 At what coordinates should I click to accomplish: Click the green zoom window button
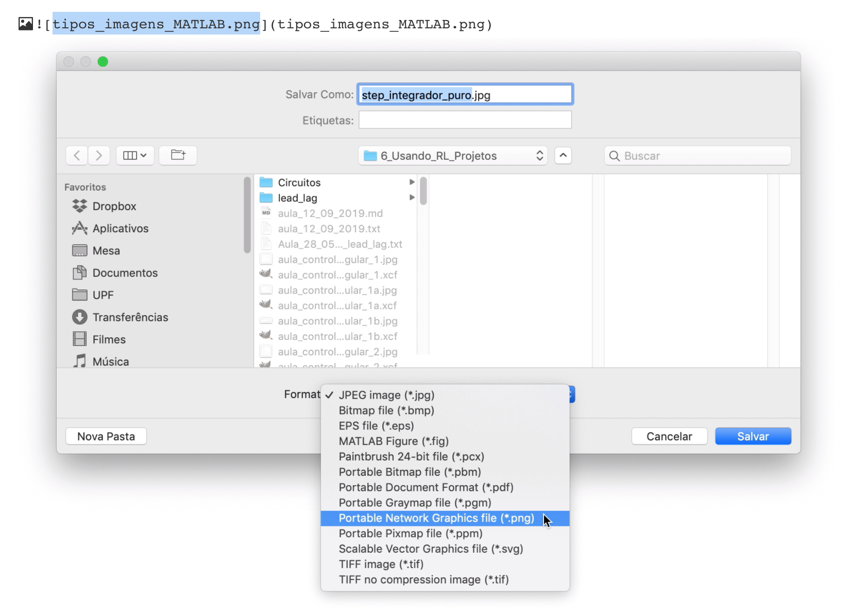pos(103,62)
